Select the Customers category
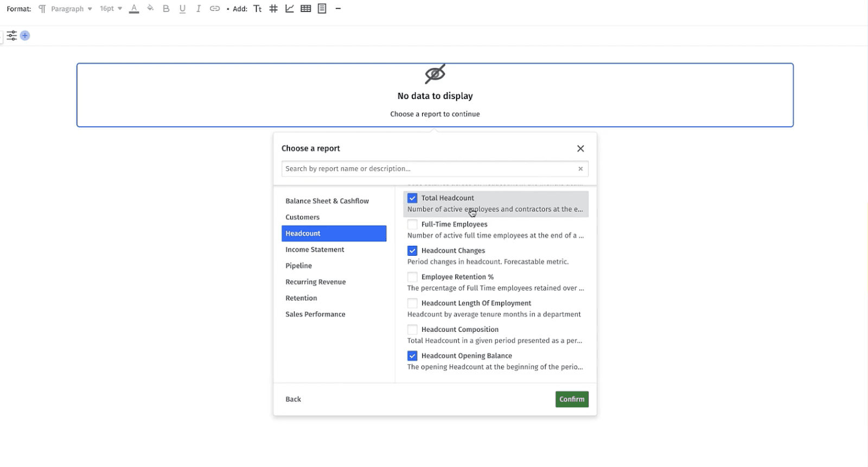Image resolution: width=868 pixels, height=467 pixels. tap(334, 217)
